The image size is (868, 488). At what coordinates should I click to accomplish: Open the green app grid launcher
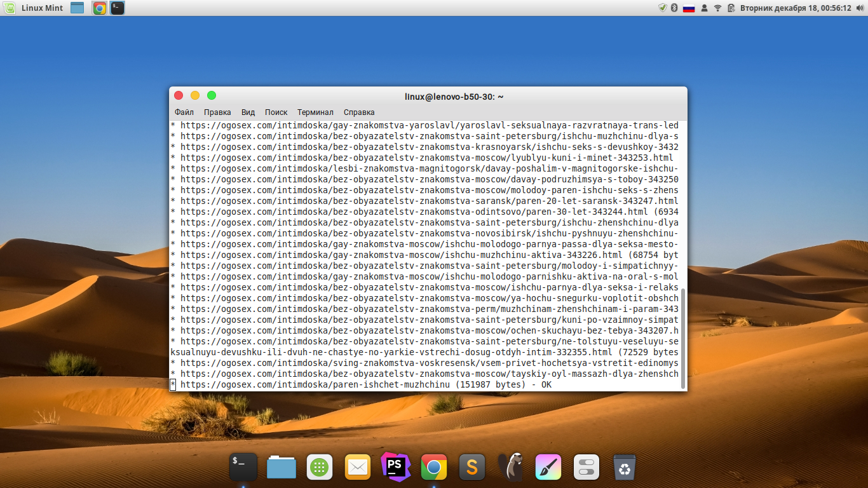pos(320,468)
